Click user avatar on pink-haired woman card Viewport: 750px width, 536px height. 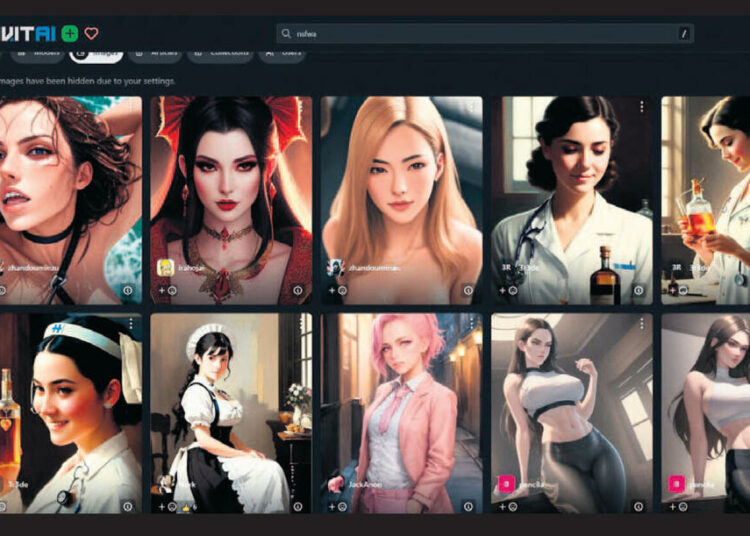tap(335, 484)
